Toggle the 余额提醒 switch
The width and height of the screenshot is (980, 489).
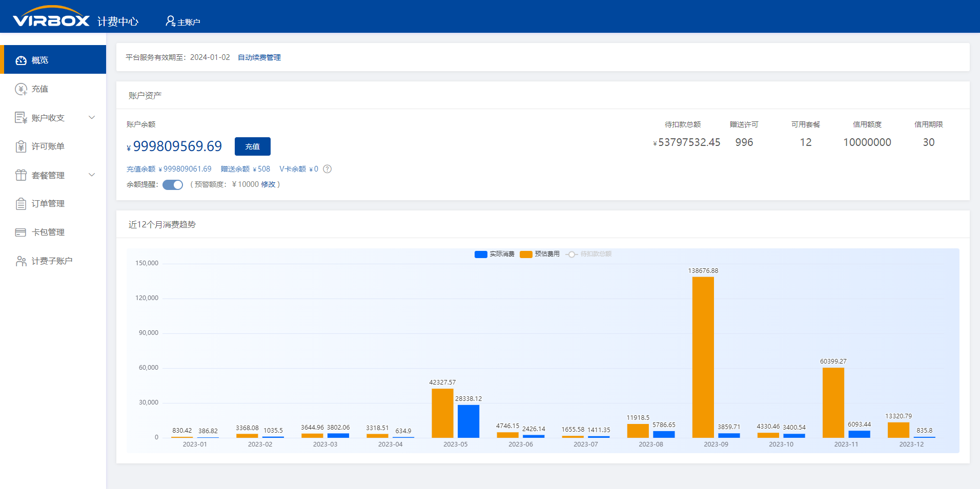point(173,185)
